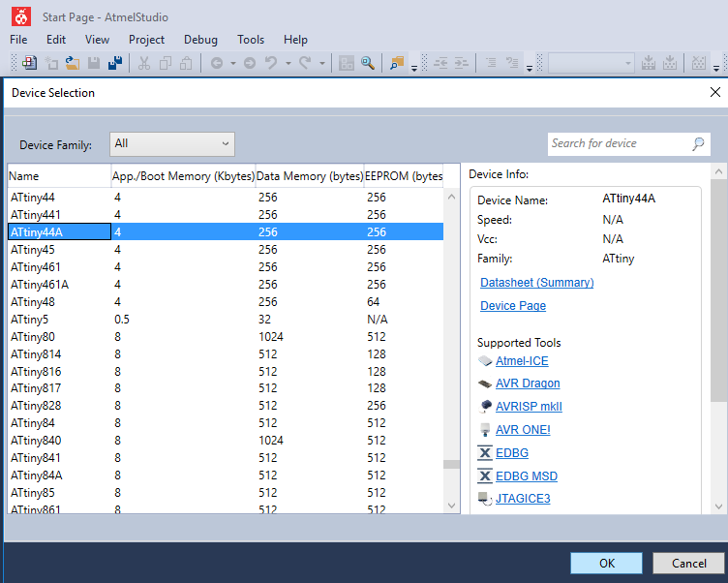Click the Redo arrow icon
This screenshot has height=583, width=728.
click(x=305, y=63)
